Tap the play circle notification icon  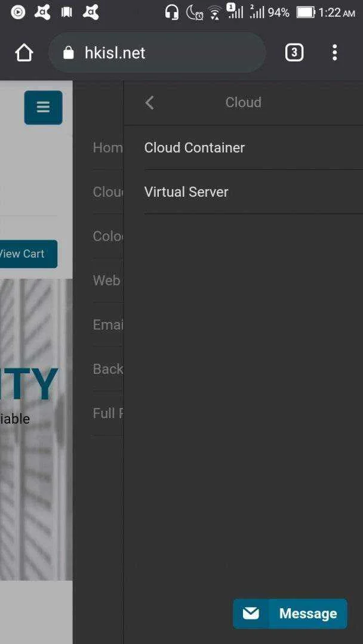click(18, 13)
